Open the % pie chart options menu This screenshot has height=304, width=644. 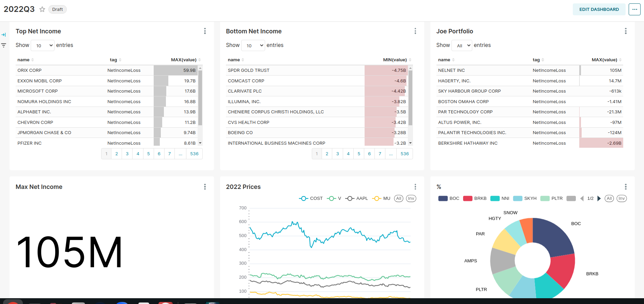click(626, 187)
